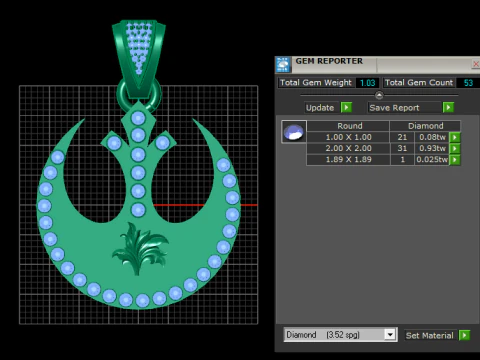
Task: Click the Set Material label
Action: [430, 335]
